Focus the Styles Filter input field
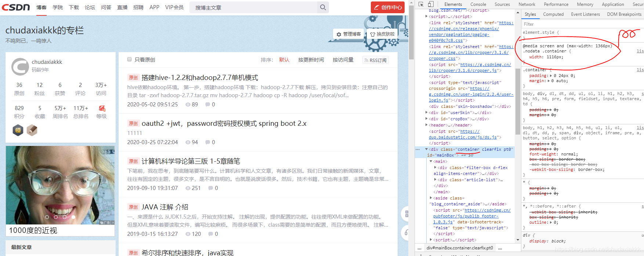 point(582,24)
